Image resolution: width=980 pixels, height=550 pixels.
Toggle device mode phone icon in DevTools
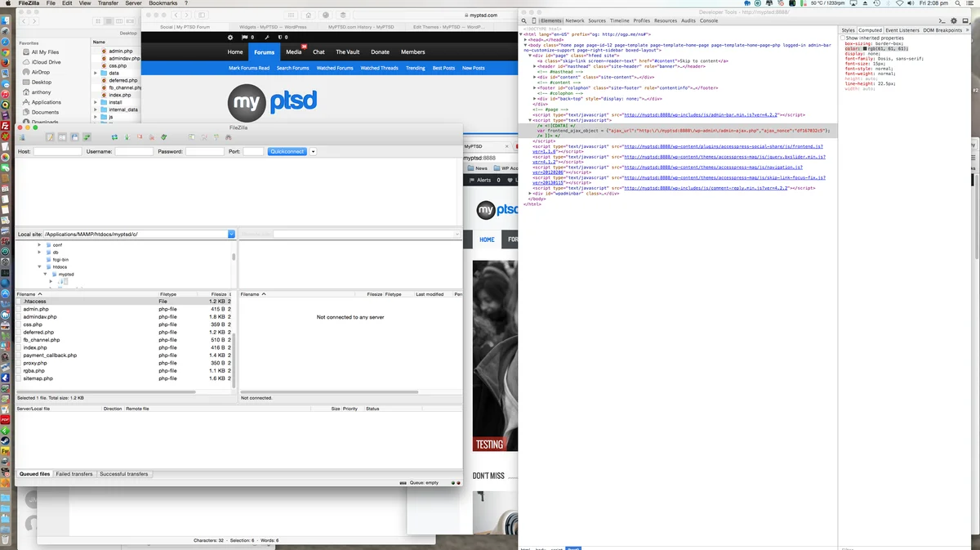(533, 20)
